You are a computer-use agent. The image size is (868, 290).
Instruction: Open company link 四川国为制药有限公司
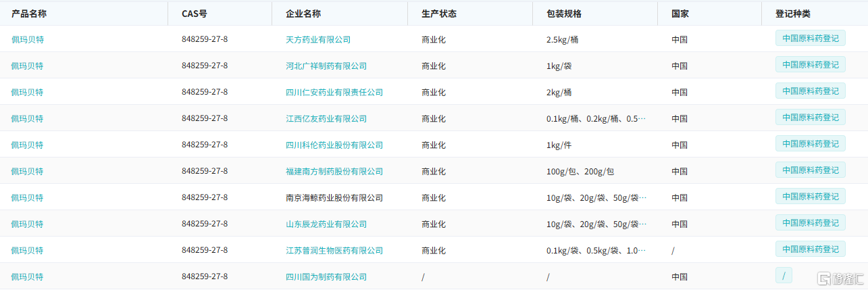[326, 276]
